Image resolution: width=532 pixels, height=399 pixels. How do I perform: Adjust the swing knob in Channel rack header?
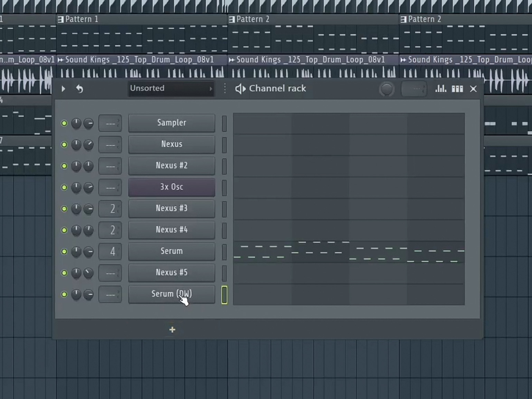click(387, 89)
